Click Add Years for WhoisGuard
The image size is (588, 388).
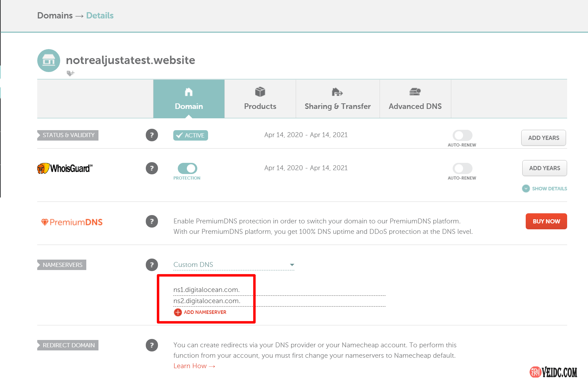pyautogui.click(x=545, y=168)
